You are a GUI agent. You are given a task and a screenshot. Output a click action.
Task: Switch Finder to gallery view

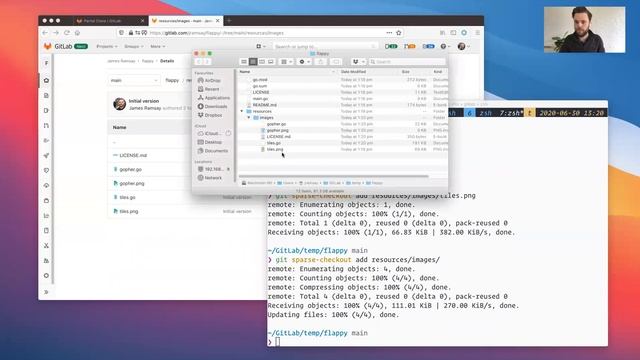[271, 62]
